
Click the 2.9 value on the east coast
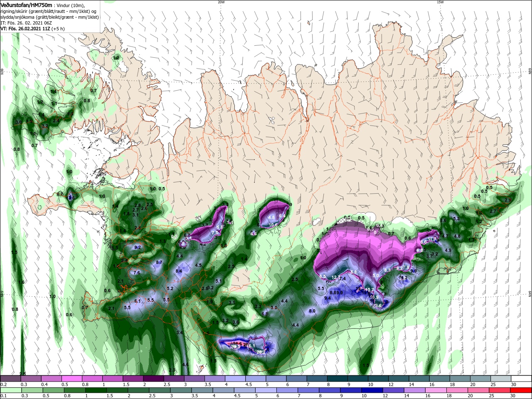507,200
